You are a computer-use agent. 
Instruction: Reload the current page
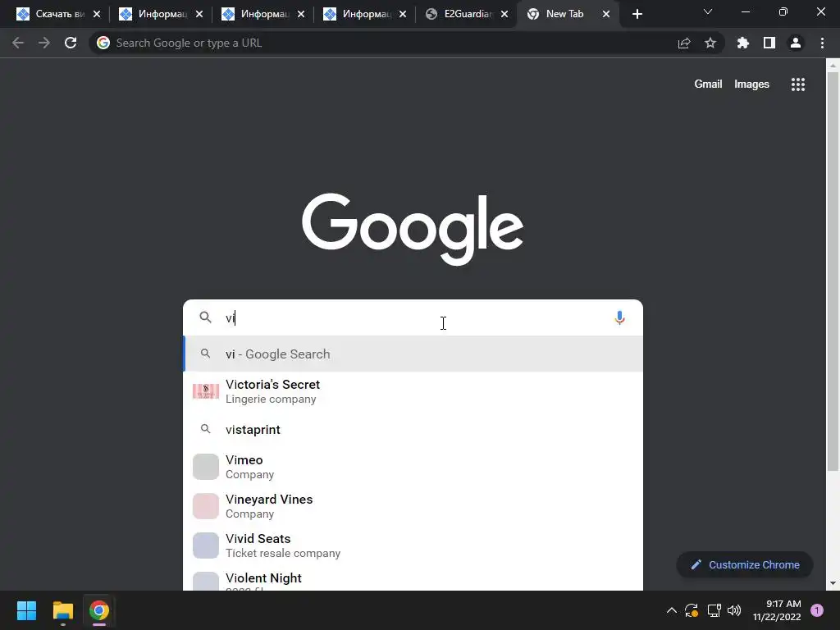click(x=71, y=43)
